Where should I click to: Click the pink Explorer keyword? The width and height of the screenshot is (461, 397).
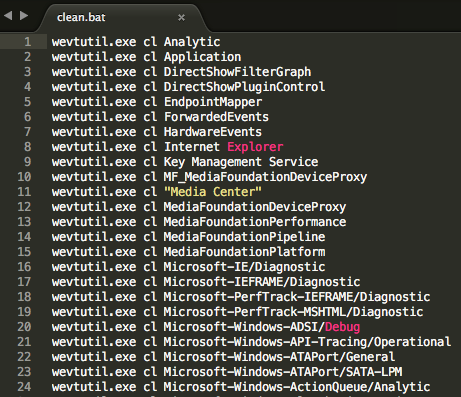click(x=255, y=147)
